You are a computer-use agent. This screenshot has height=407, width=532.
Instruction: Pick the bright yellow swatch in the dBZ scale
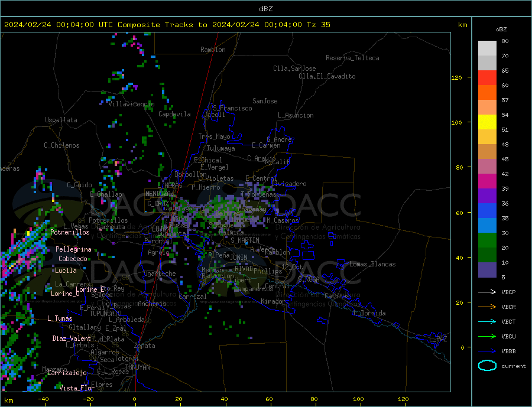pyautogui.click(x=487, y=122)
